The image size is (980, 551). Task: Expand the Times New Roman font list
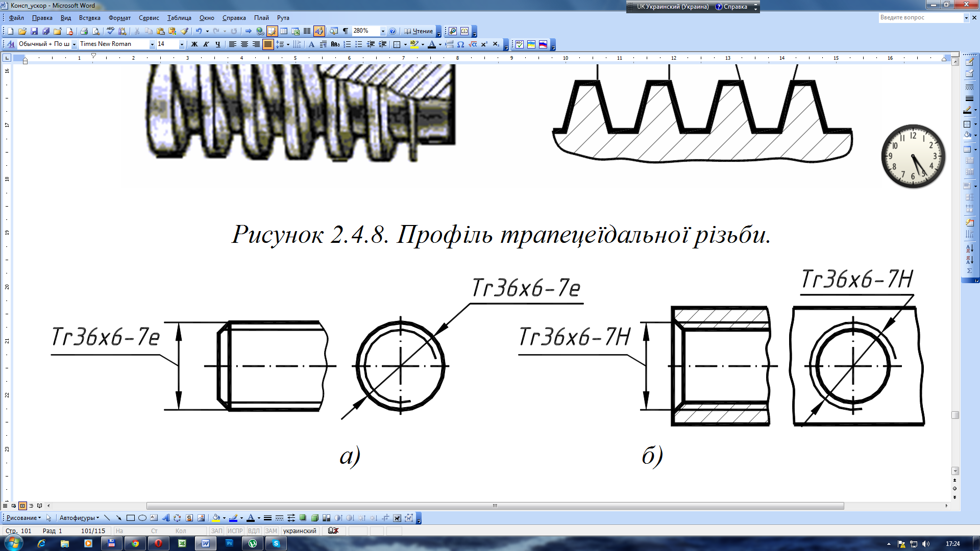[x=152, y=44]
